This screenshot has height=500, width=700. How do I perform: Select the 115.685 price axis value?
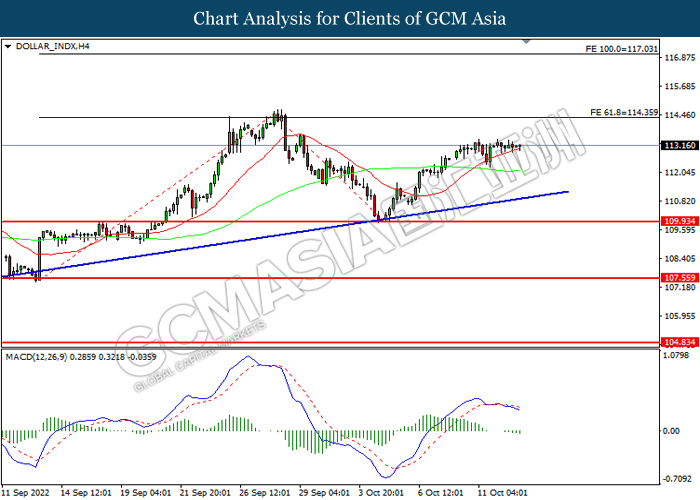pos(680,86)
